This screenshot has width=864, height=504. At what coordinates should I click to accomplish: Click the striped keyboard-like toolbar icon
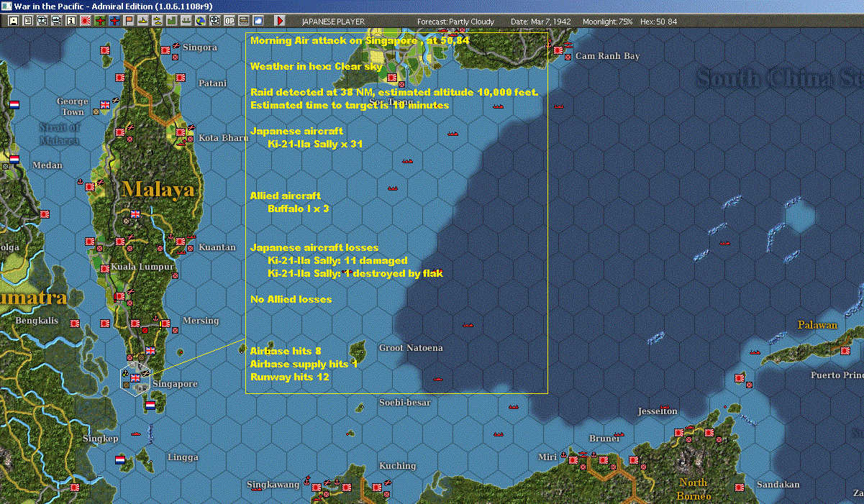point(244,22)
